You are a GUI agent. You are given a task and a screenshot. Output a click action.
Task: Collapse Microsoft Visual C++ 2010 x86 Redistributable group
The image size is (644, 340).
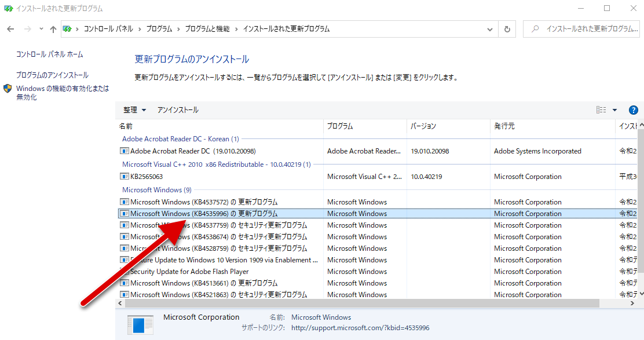point(217,164)
